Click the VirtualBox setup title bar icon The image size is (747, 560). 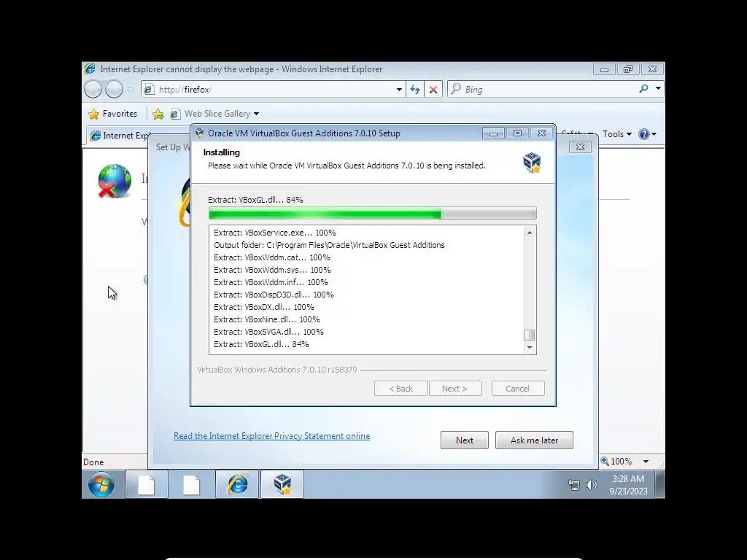pyautogui.click(x=200, y=133)
